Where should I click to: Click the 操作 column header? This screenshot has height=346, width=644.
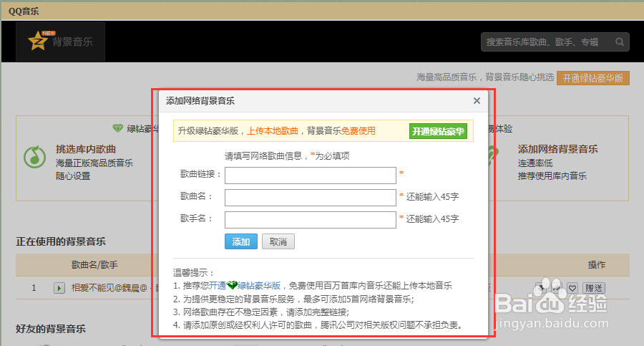596,265
